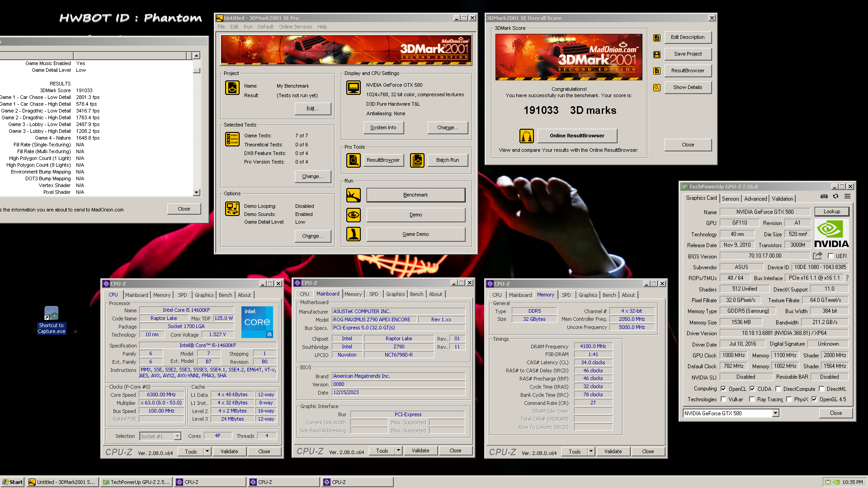Click the BIOS share/export arrow icon in GPU-Z
This screenshot has height=488, width=868.
tap(817, 256)
